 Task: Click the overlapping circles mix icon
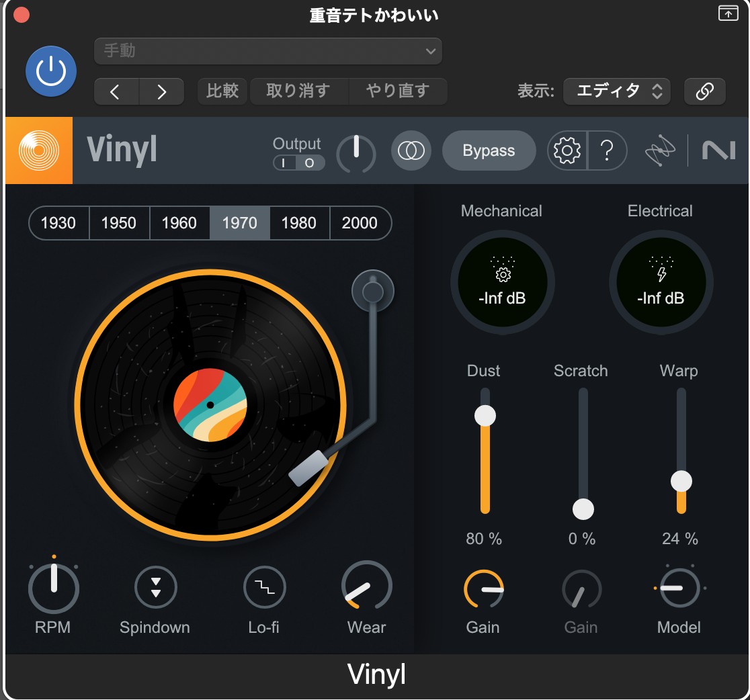pos(411,150)
